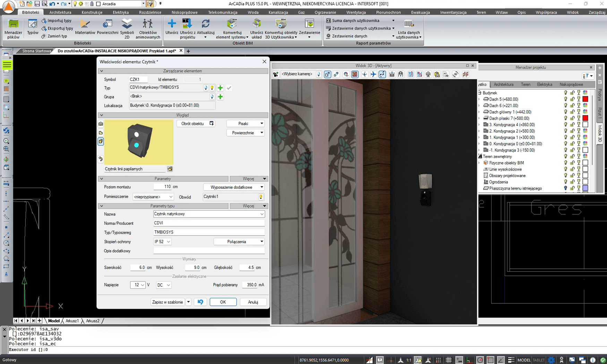Screen dimensions: 607x364
Task: Click Obrót obiektu button
Action: [x=196, y=123]
